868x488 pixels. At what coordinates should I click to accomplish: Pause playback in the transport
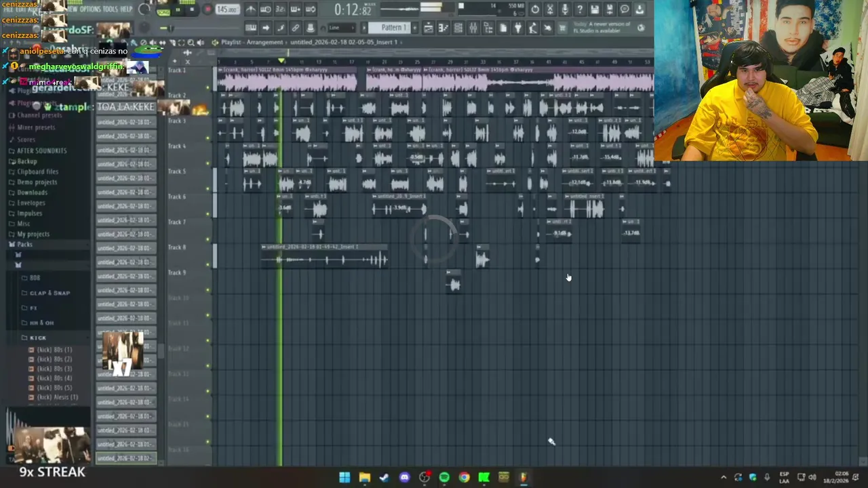178,9
